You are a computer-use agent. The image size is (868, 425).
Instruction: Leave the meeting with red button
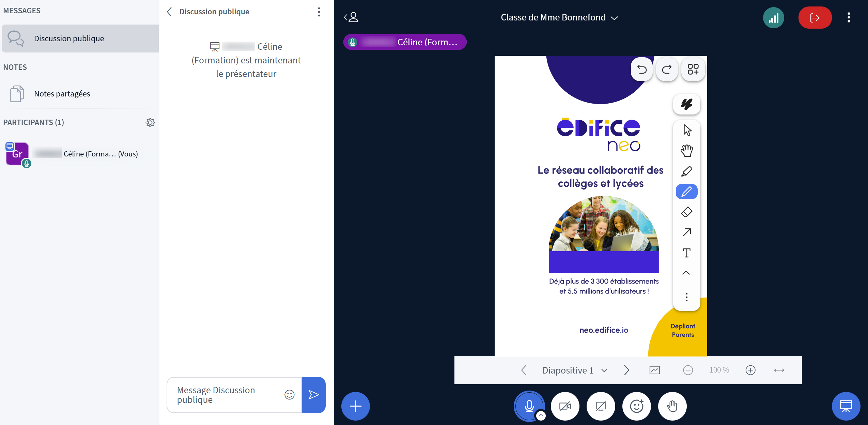point(815,18)
